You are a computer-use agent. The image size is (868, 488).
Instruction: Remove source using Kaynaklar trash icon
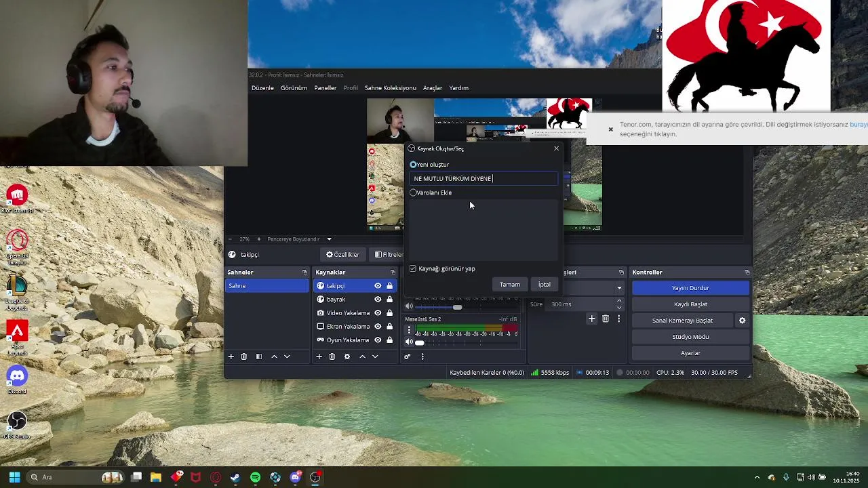(332, 357)
